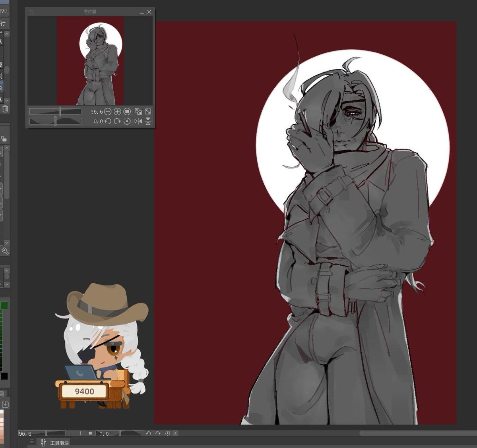This screenshot has width=477, height=448.
Task: Zoom in using the status bar plus
Action: point(81,433)
